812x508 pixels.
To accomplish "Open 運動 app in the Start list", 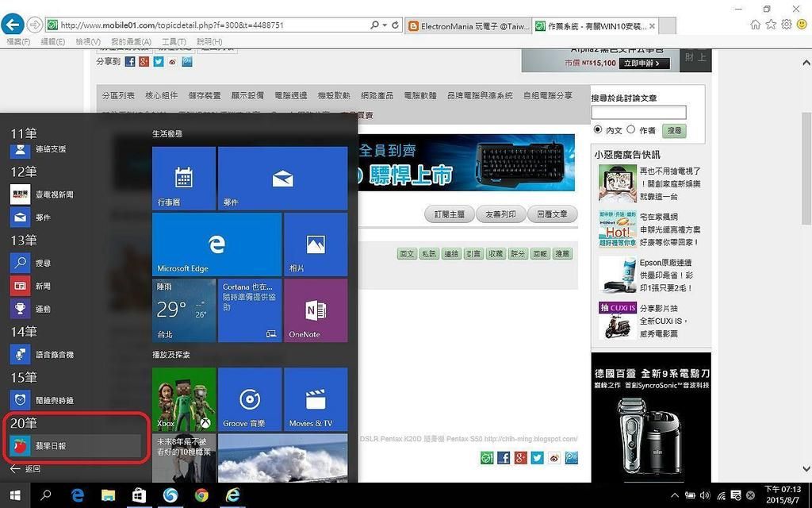I will tap(75, 309).
